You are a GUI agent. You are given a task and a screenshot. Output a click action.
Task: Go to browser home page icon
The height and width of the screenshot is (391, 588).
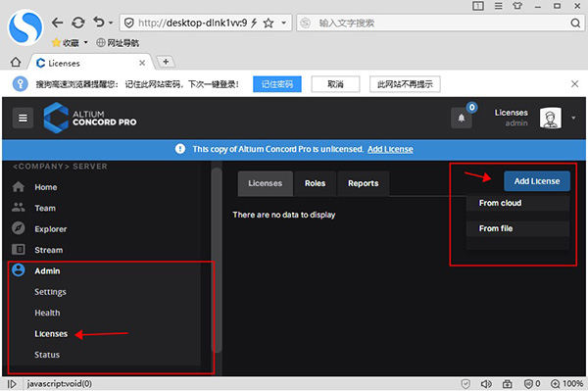(16, 62)
